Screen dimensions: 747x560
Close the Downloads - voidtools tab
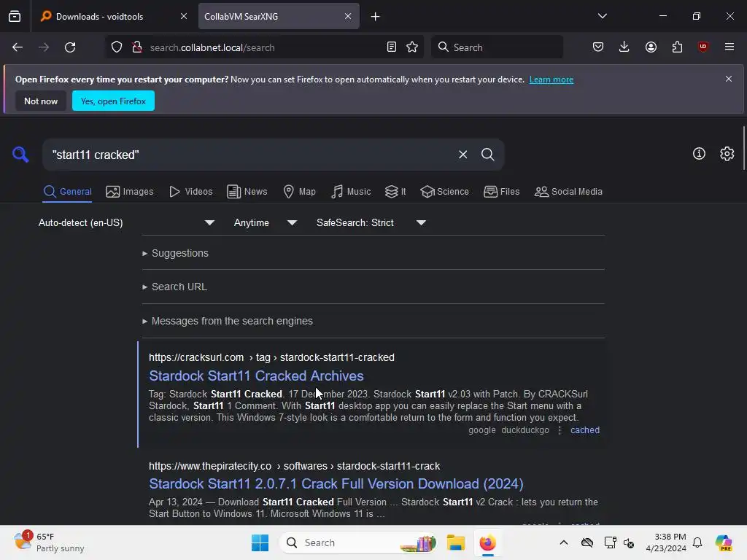point(184,16)
